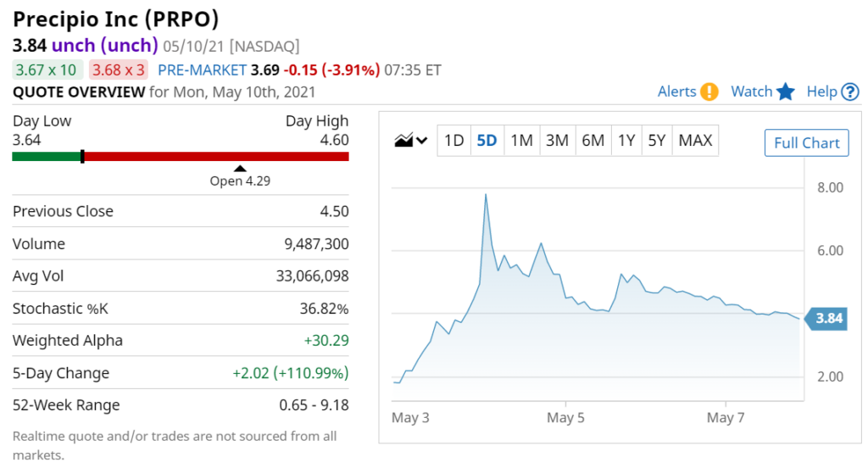Select the 5D chart range
Screen dimensions: 868x468
click(x=487, y=141)
